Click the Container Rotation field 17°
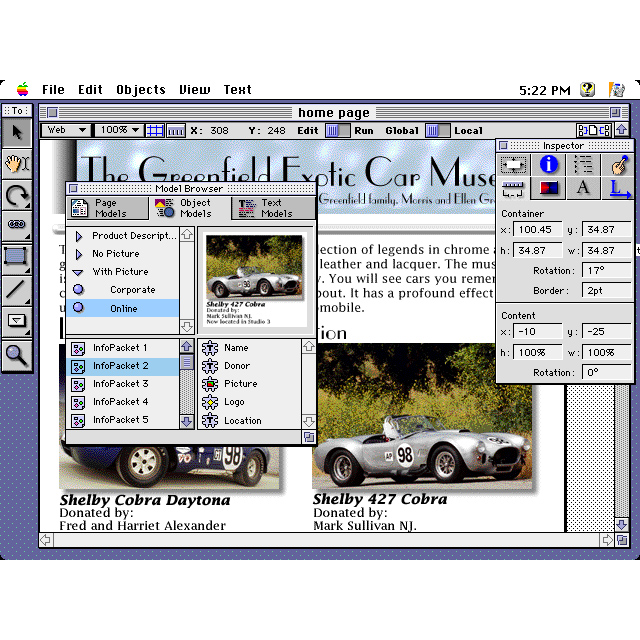The image size is (640, 640). point(607,270)
